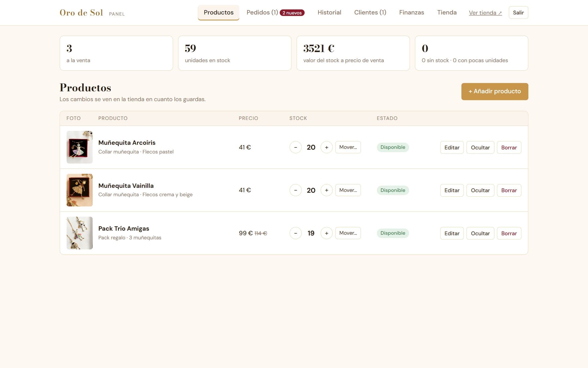Open the Muñequita Arcoíris photo thumbnail
Screen dimensions: 588x368
click(79, 147)
